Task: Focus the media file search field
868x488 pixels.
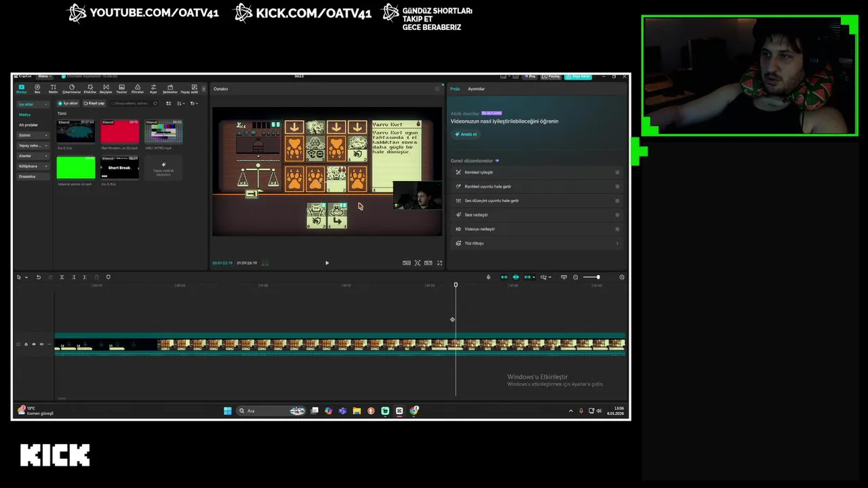Action: coord(133,103)
